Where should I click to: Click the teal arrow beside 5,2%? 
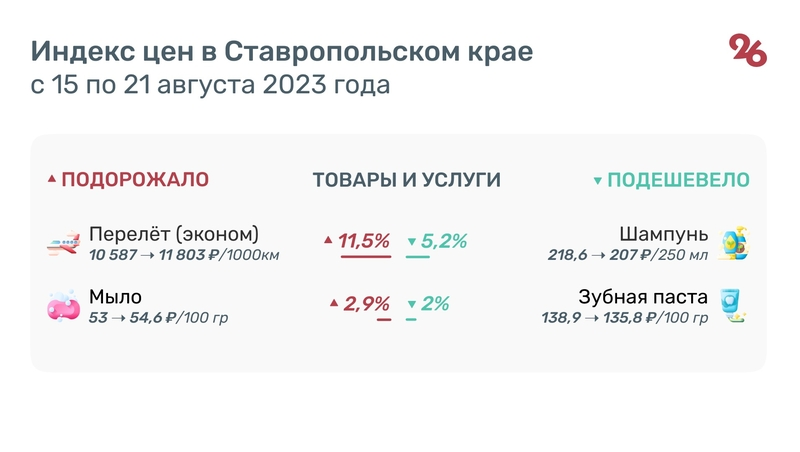pos(412,242)
